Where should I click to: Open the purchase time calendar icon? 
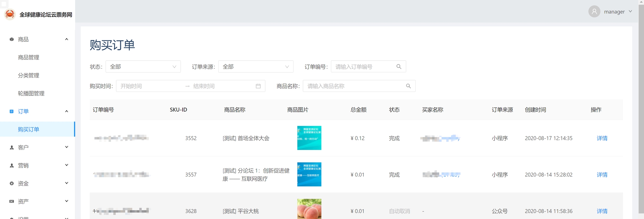point(258,86)
